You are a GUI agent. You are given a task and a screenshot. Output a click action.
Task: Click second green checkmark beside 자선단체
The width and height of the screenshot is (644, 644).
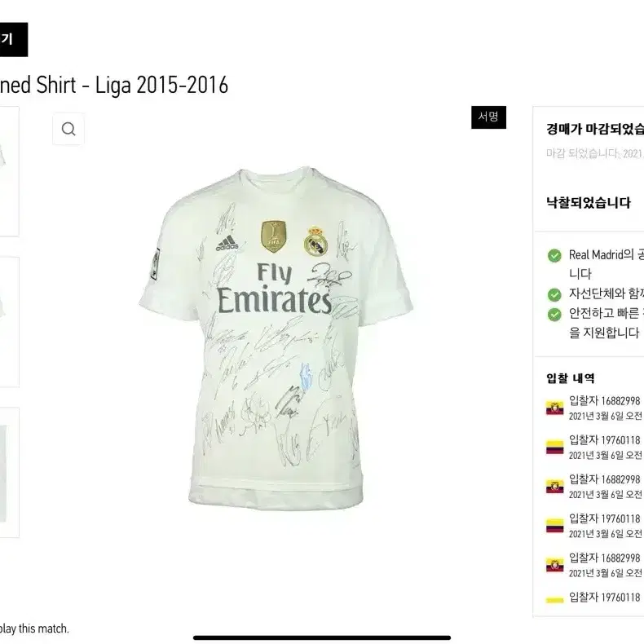[554, 294]
